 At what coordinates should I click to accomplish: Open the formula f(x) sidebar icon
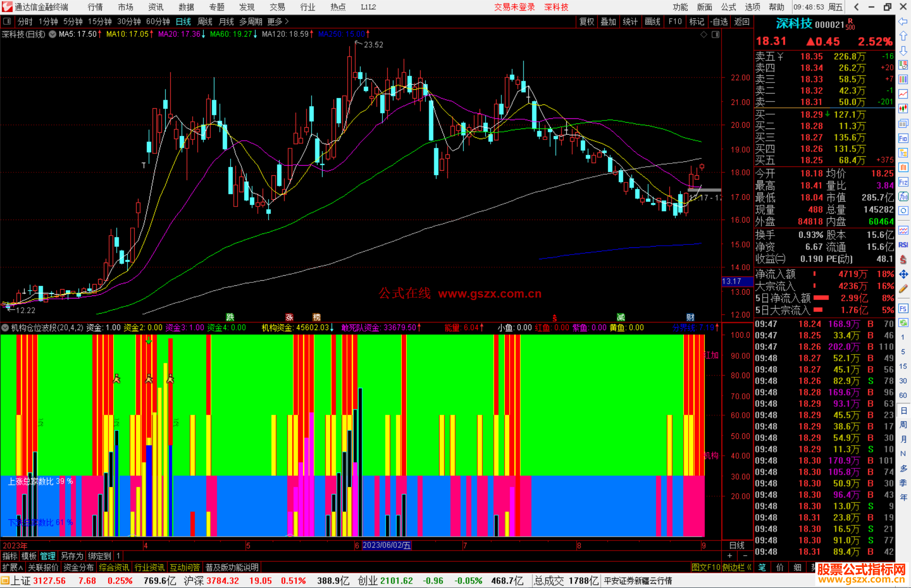coord(903,196)
